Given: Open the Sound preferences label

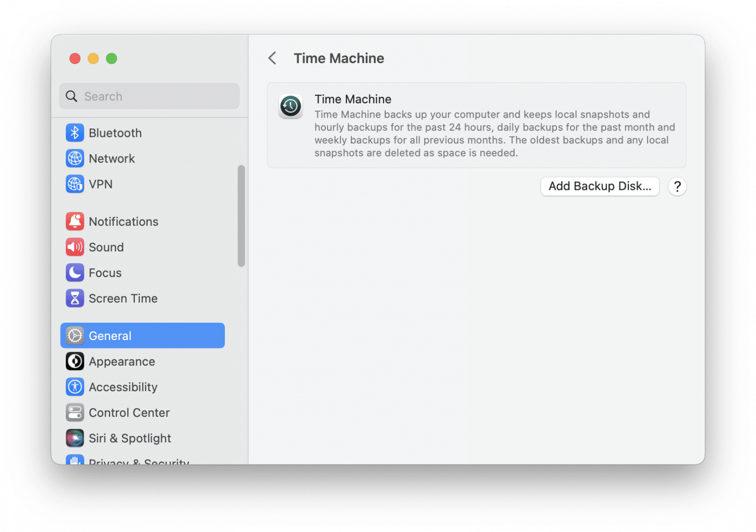Looking at the screenshot, I should pyautogui.click(x=106, y=248).
